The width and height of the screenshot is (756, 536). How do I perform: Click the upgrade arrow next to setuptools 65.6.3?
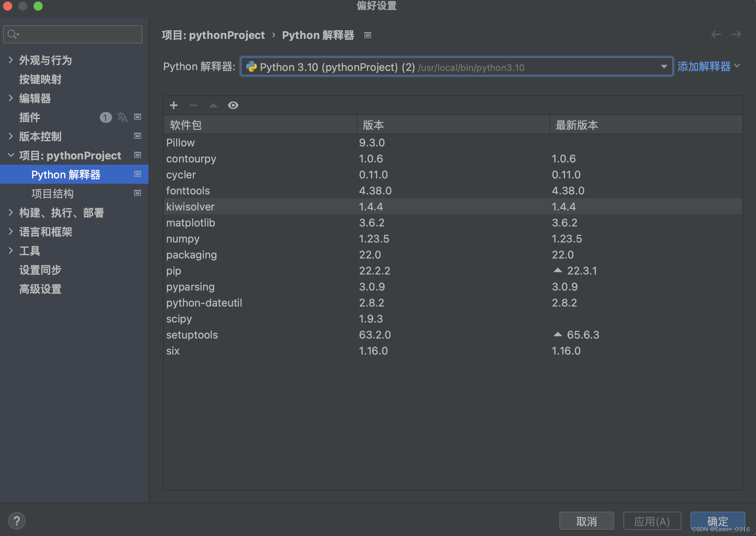(557, 334)
